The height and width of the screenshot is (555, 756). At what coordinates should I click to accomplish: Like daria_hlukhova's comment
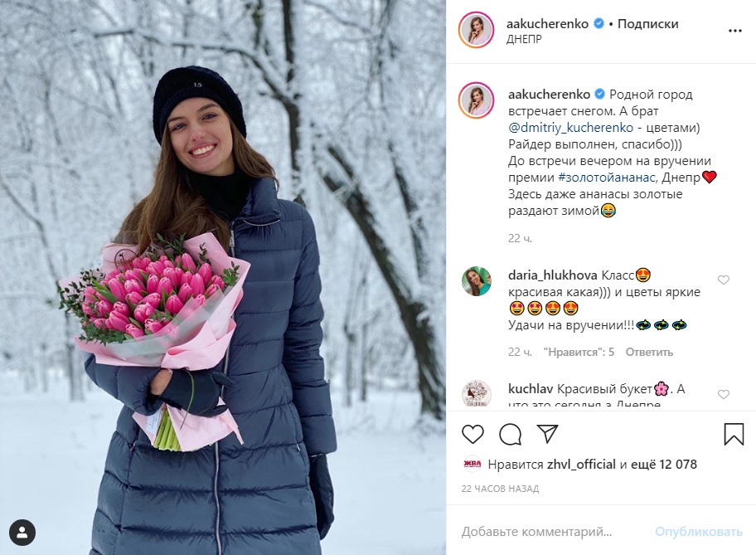click(x=723, y=280)
